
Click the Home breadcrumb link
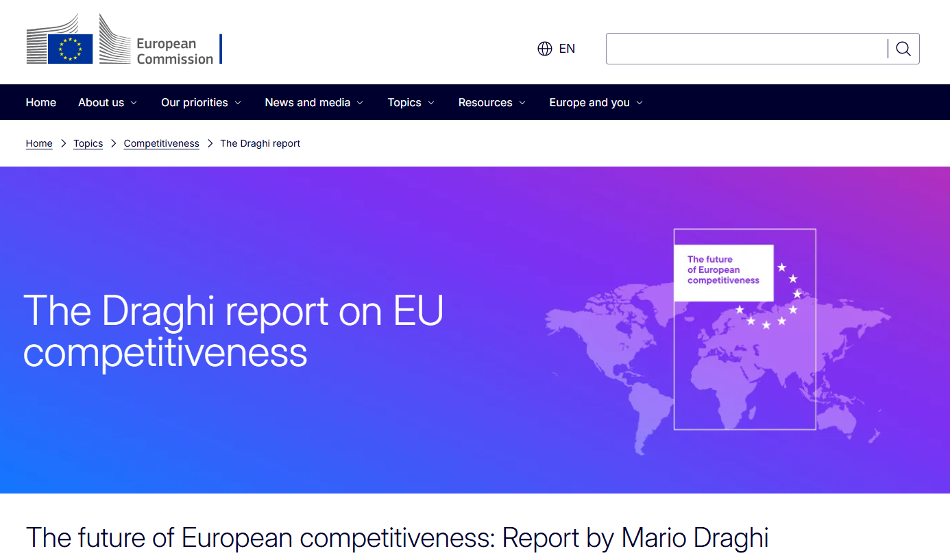pos(39,143)
